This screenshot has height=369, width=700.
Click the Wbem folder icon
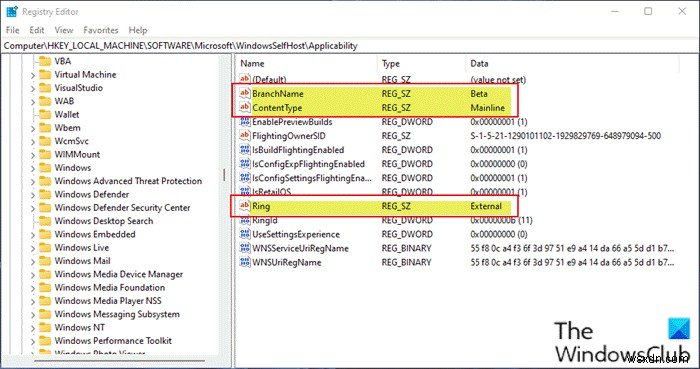tap(45, 128)
